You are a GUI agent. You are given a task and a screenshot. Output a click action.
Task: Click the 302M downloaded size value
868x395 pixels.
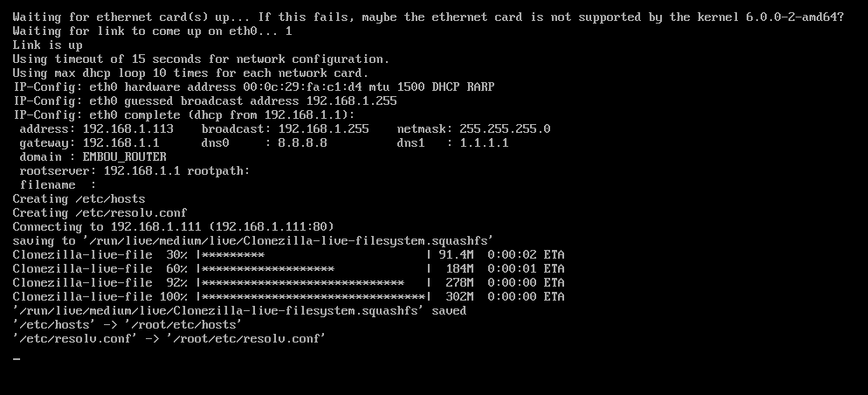(x=459, y=296)
